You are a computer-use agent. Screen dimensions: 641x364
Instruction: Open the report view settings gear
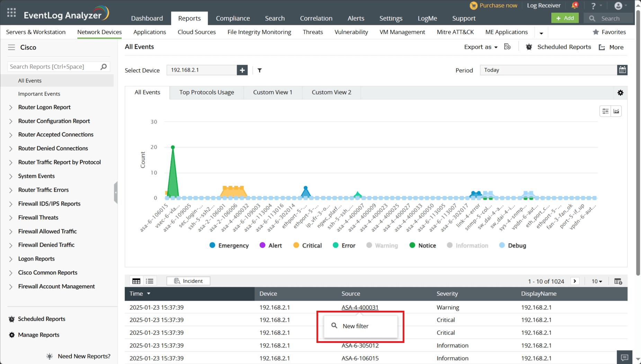pyautogui.click(x=620, y=93)
